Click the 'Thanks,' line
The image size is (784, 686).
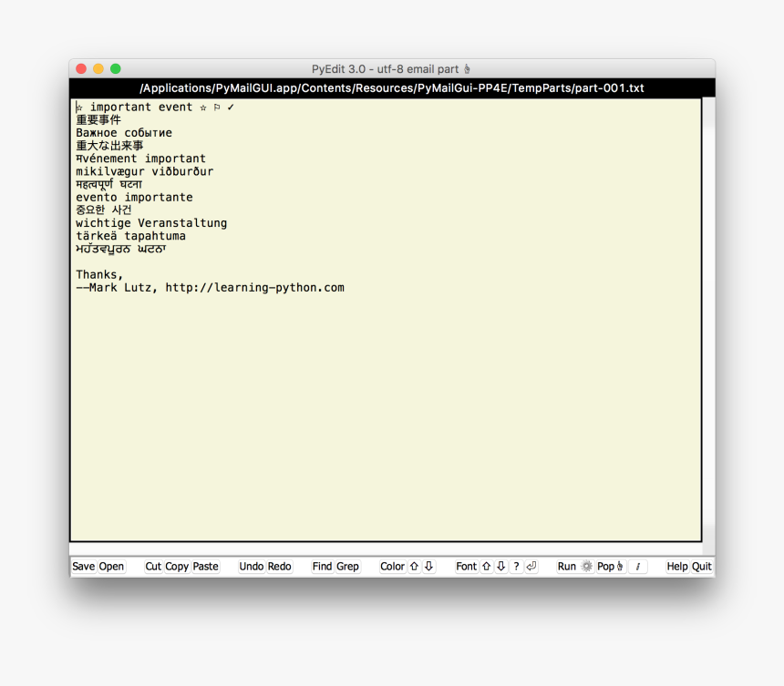click(x=99, y=275)
